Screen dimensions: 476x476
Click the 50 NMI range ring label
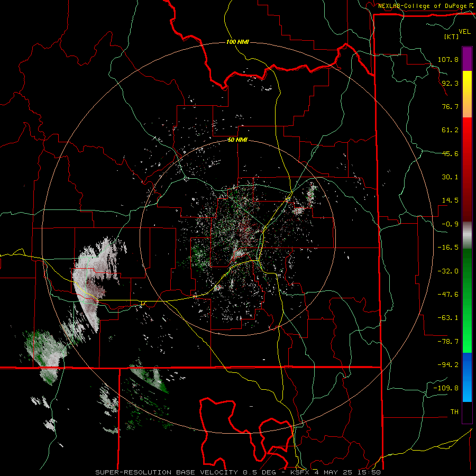click(237, 140)
